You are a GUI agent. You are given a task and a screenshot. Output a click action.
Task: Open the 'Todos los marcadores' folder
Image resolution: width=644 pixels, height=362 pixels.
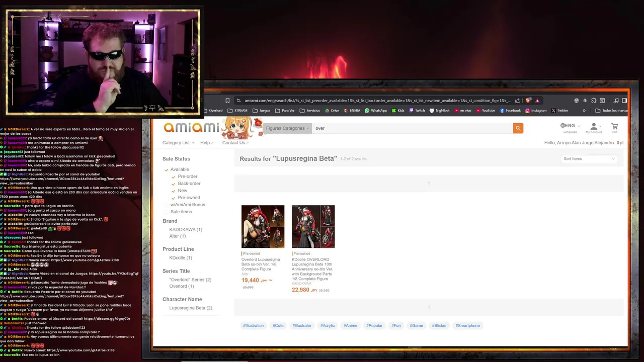coord(611,111)
